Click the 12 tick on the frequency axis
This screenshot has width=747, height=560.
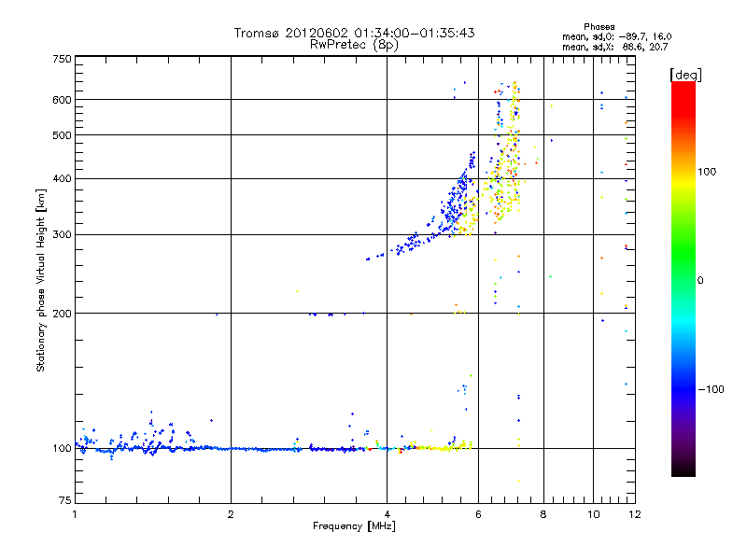coord(632,514)
